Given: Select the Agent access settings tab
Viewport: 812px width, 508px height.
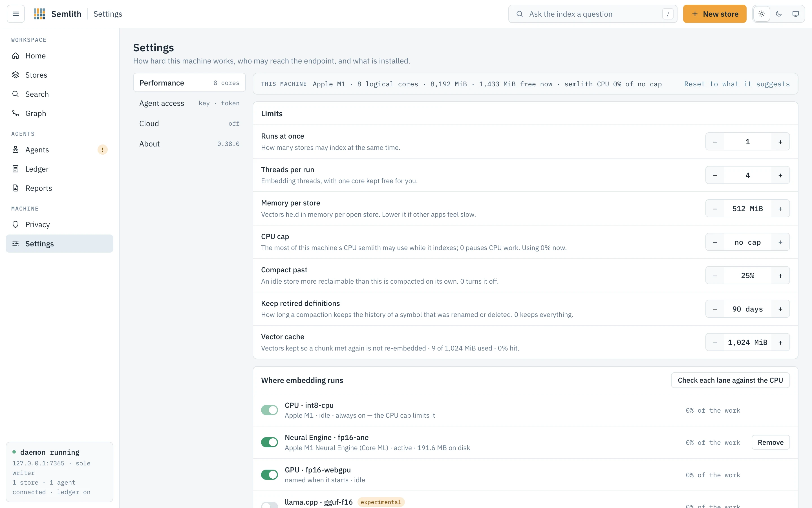Looking at the screenshot, I should [x=189, y=103].
